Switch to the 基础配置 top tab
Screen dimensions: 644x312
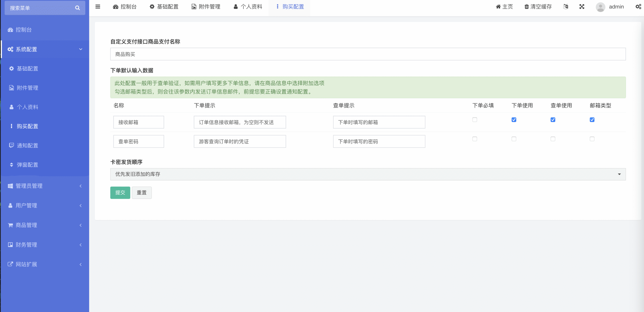(x=164, y=7)
